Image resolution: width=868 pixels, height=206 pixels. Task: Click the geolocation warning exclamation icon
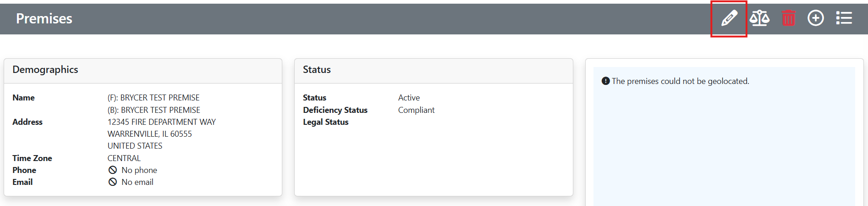coord(605,81)
